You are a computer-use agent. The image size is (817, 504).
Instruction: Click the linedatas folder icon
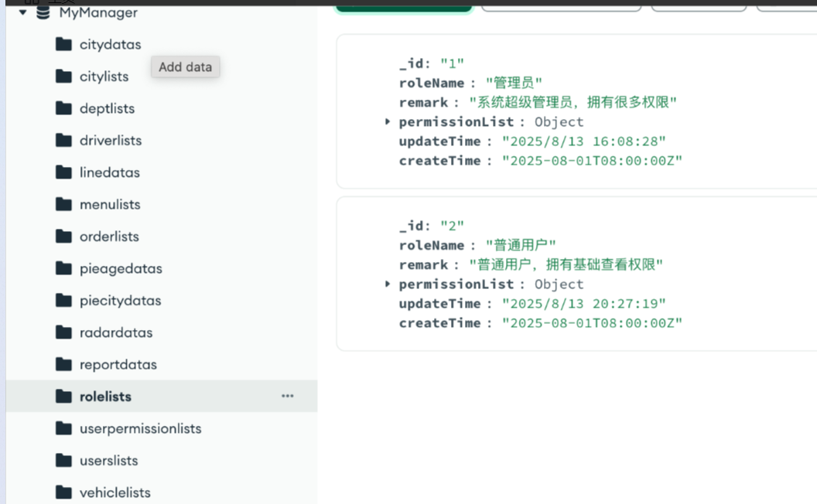[x=63, y=172]
